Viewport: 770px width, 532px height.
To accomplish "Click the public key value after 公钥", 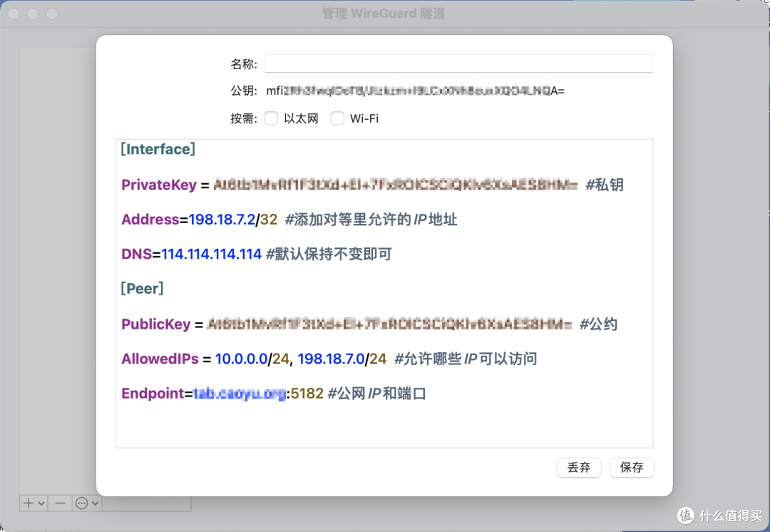I will [415, 91].
